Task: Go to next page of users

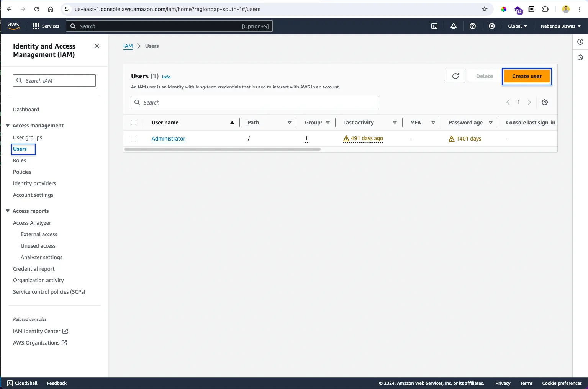Action: [529, 102]
